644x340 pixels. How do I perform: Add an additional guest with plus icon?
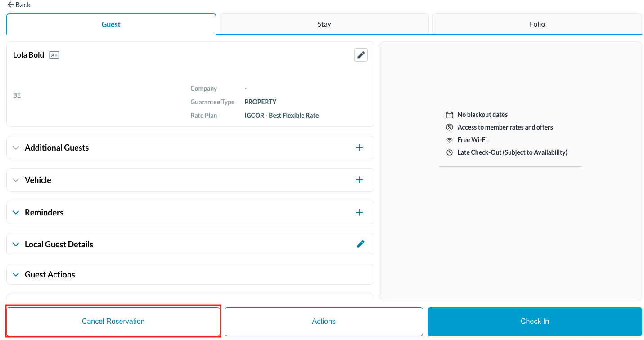coord(360,148)
